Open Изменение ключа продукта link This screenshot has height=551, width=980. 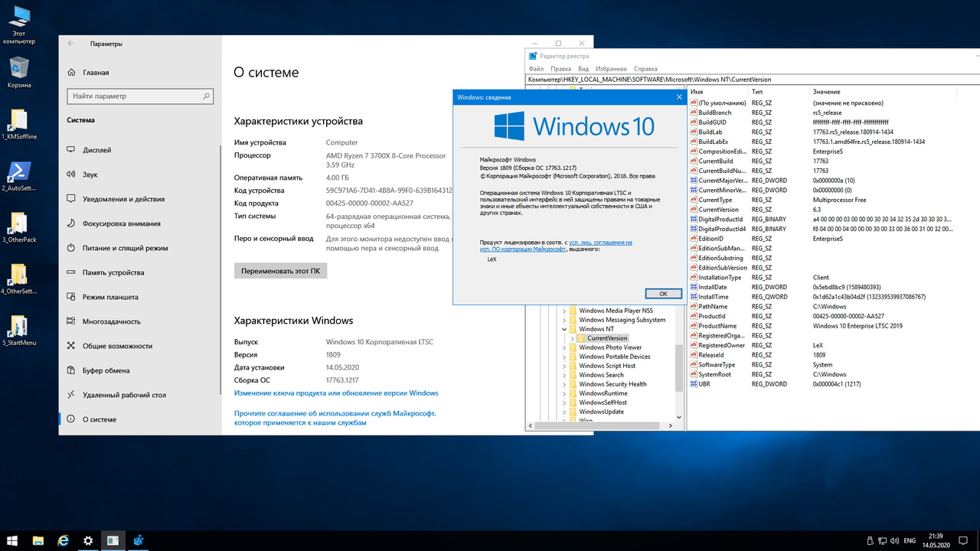point(336,393)
